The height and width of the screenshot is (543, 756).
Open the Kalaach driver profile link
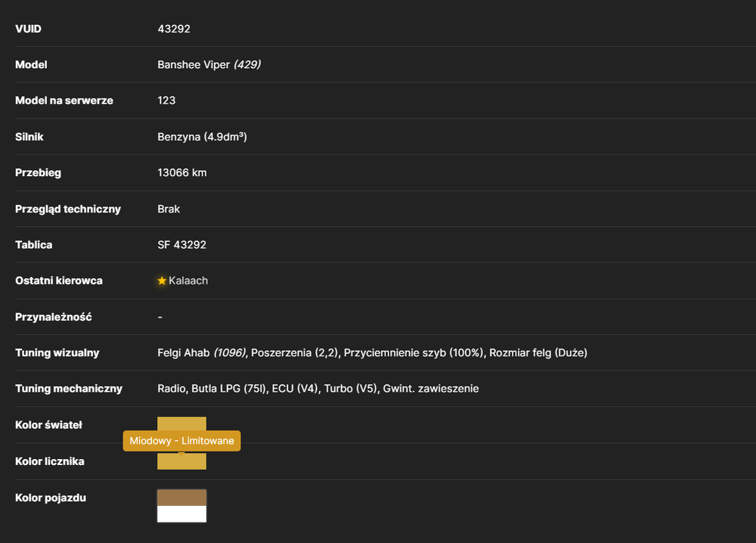(x=188, y=281)
